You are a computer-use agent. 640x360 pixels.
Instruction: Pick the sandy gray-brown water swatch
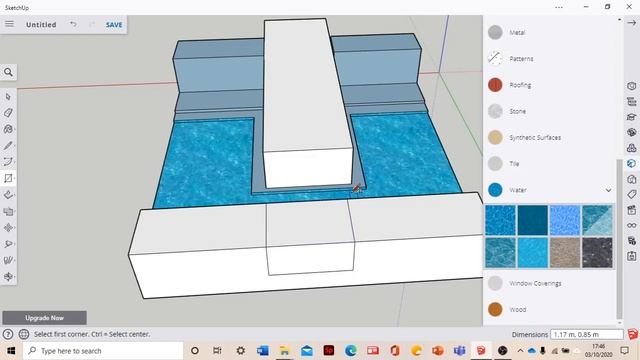click(x=565, y=253)
